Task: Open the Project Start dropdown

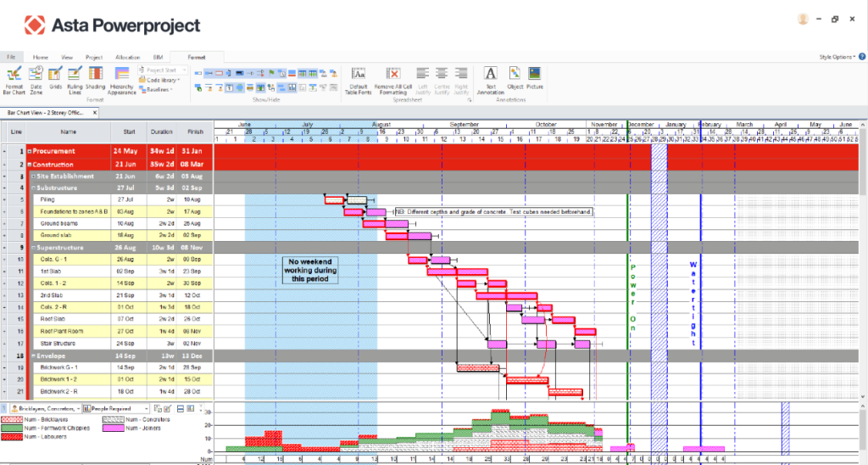Action: (x=163, y=70)
